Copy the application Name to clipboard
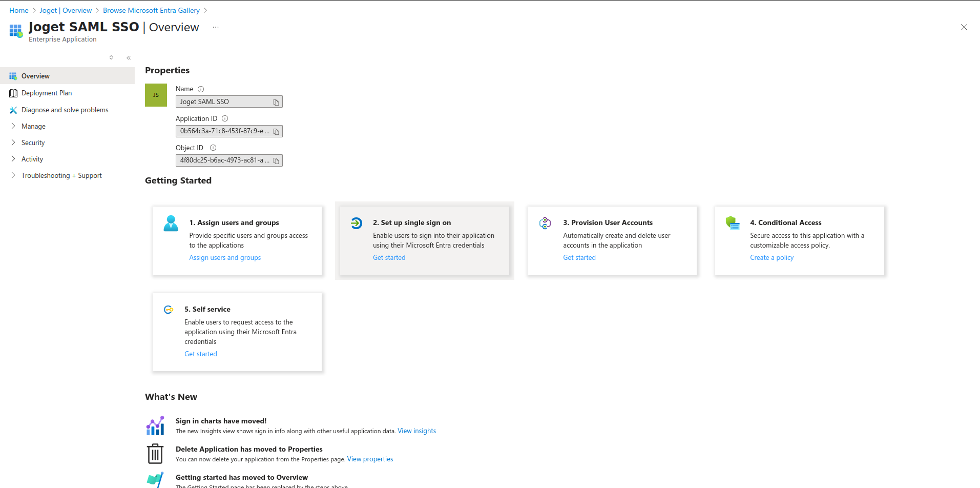This screenshot has width=980, height=488. 276,102
